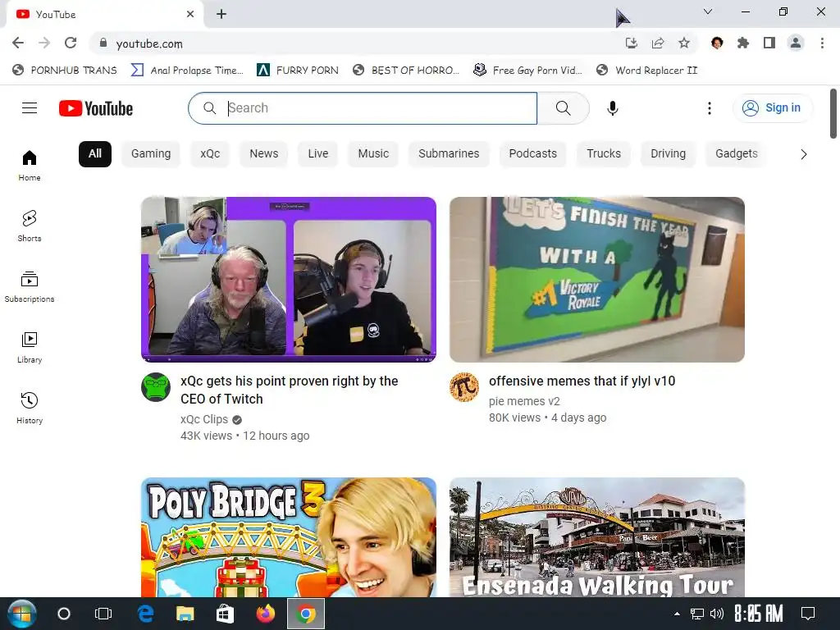Close the YouTube tab
Image resolution: width=840 pixels, height=630 pixels.
190,15
